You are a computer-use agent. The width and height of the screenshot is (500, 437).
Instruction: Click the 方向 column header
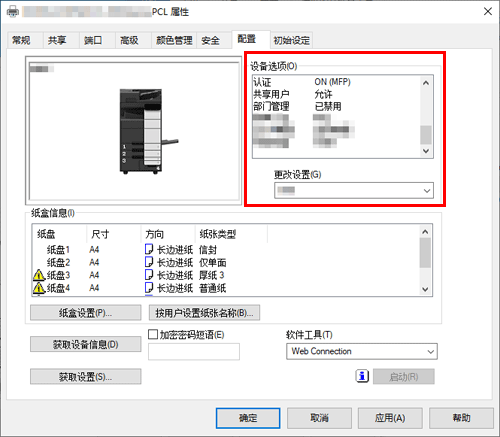[168, 234]
